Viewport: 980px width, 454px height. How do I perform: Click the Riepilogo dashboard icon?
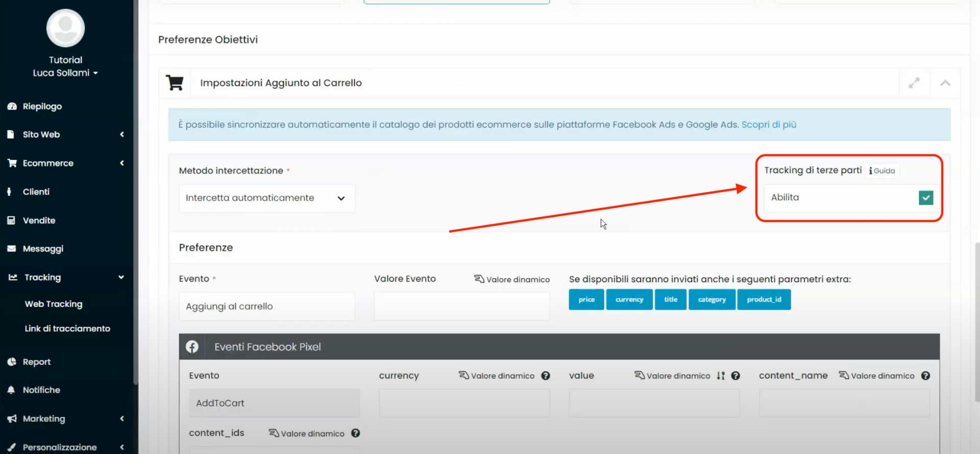[x=12, y=106]
